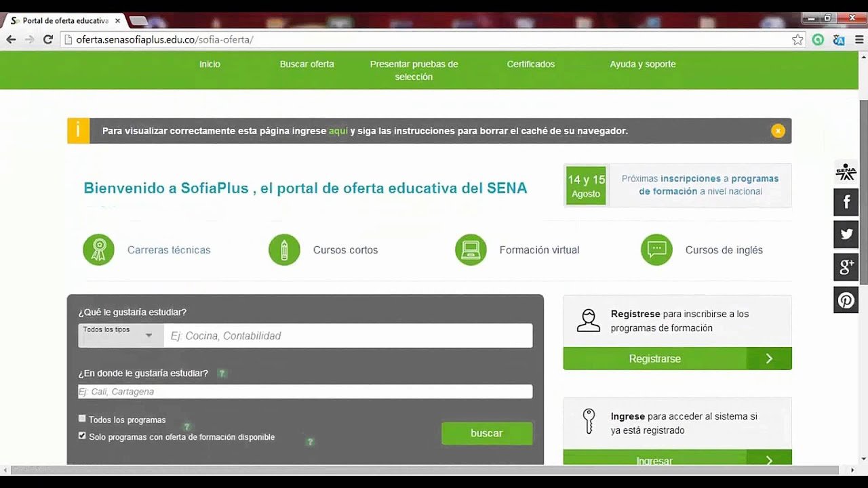Click the Ingrese key icon
Viewport: 868px width, 488px height.
(x=589, y=421)
